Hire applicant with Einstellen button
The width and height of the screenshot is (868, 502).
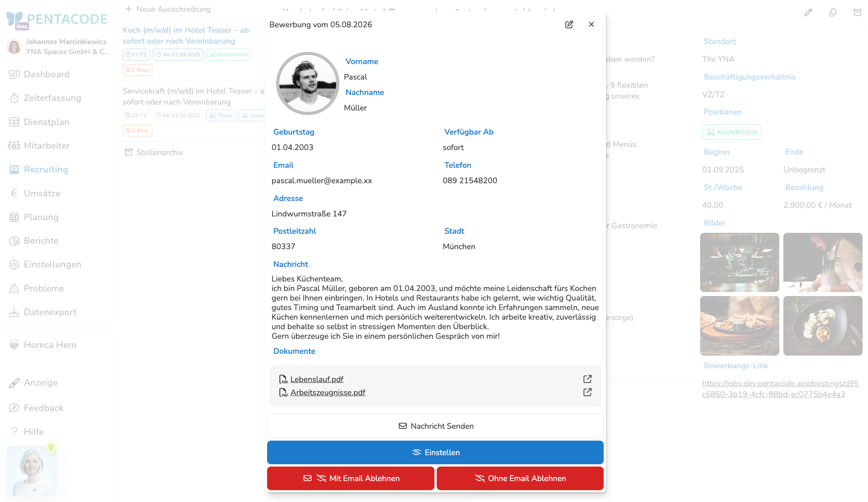click(x=435, y=452)
